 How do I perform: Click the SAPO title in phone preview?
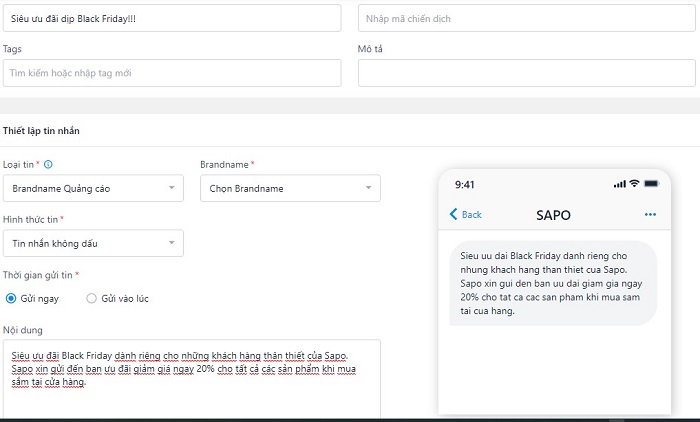[x=553, y=215]
